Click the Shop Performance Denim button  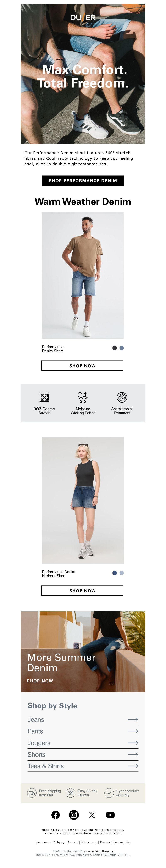click(83, 181)
